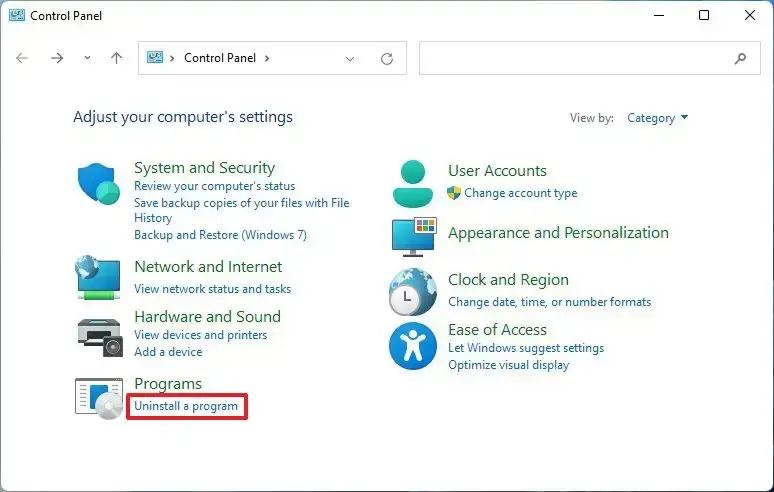Viewport: 774px width, 492px height.
Task: Open Backup and Restore (Windows 7)
Action: [x=220, y=235]
